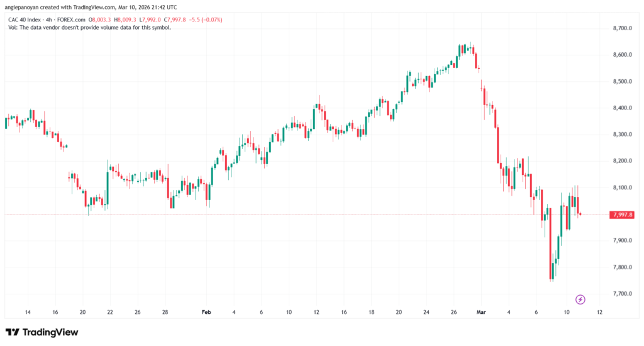Viewport: 644px width, 346px height.
Task: Click the 8,700.0 price axis label
Action: click(622, 29)
